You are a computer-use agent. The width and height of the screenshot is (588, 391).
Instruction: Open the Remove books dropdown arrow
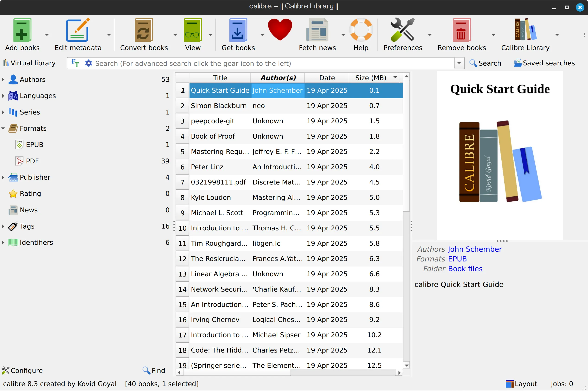pyautogui.click(x=493, y=35)
